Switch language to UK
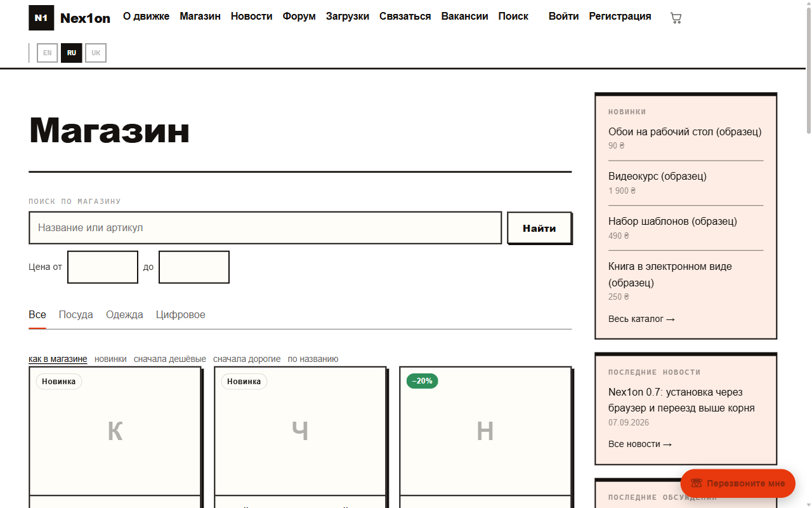This screenshot has width=812, height=508. point(96,53)
